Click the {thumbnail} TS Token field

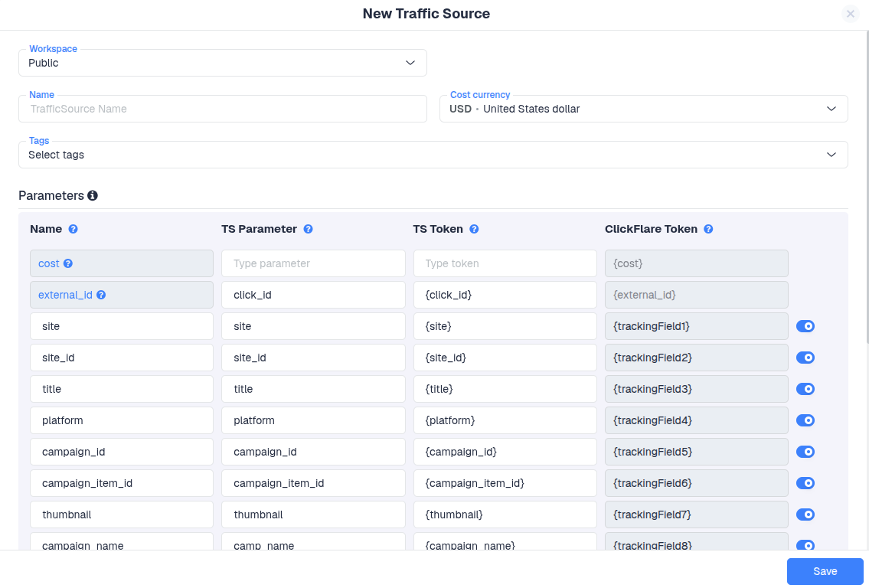tap(505, 514)
